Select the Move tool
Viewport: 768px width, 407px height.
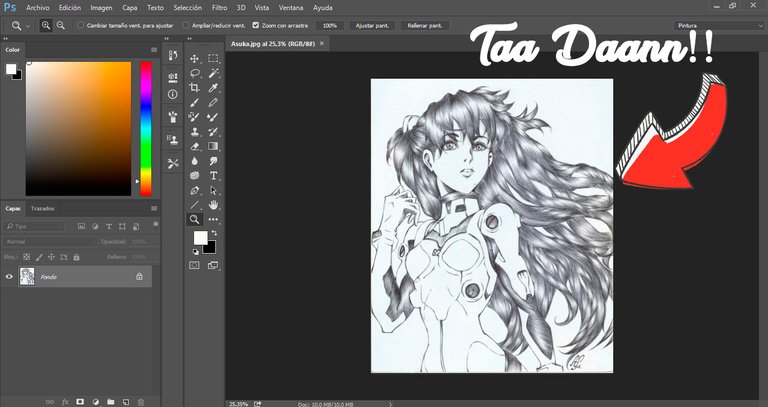tap(194, 59)
